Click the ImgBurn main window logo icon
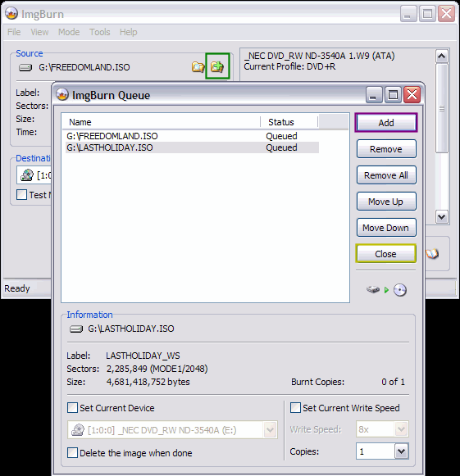Image resolution: width=460 pixels, height=476 pixels. [x=11, y=14]
